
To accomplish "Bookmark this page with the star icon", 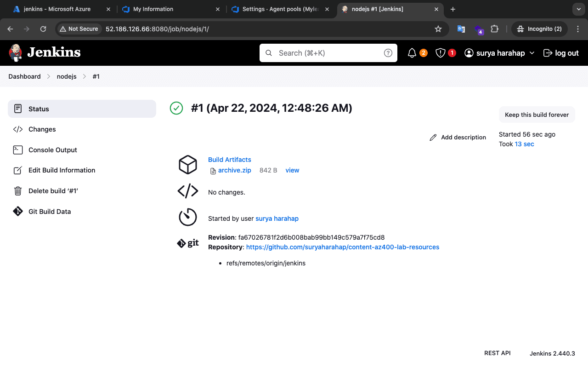I will [x=438, y=29].
